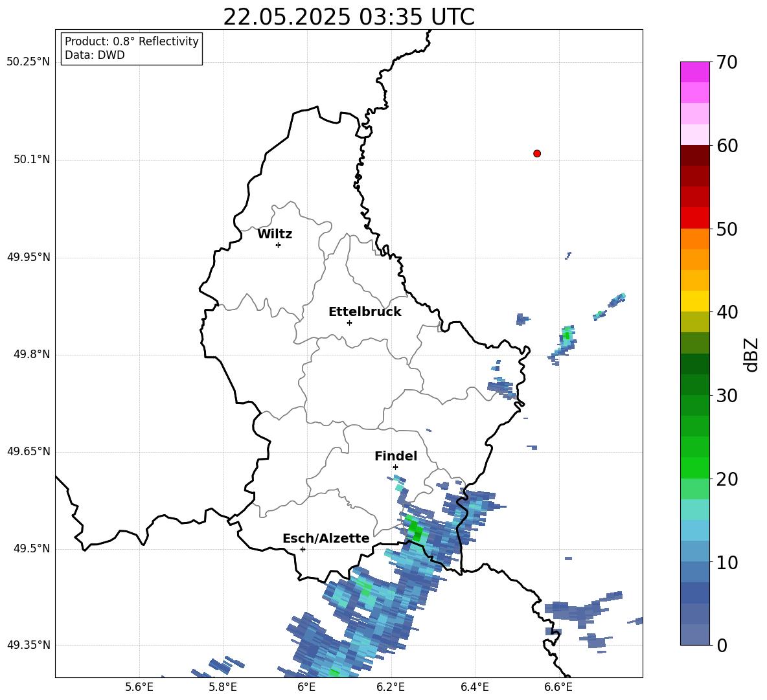Click the Wiltz city label
The width and height of the screenshot is (767, 700).
coord(275,234)
